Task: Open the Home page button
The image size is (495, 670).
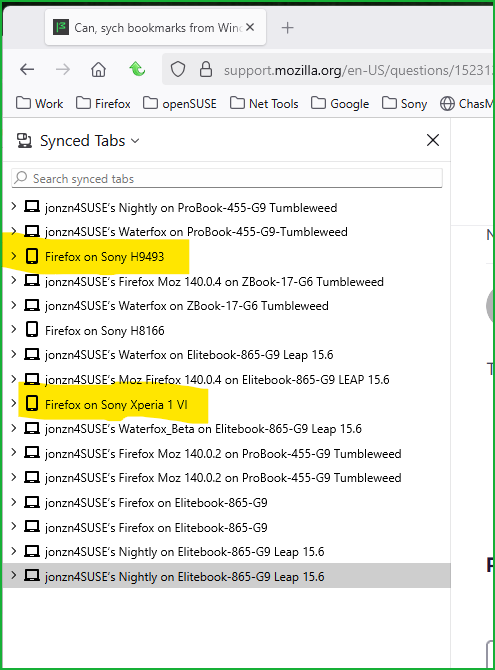Action: point(98,69)
